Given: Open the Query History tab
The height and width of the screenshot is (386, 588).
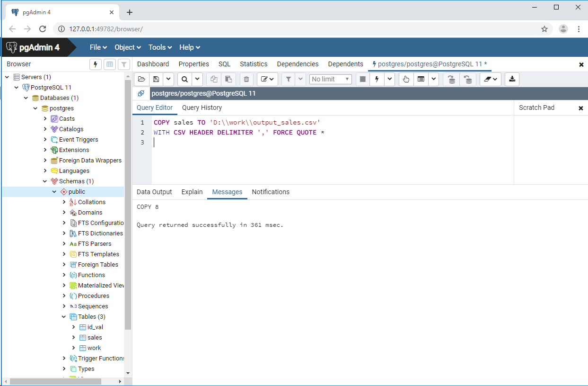Looking at the screenshot, I should (x=202, y=108).
